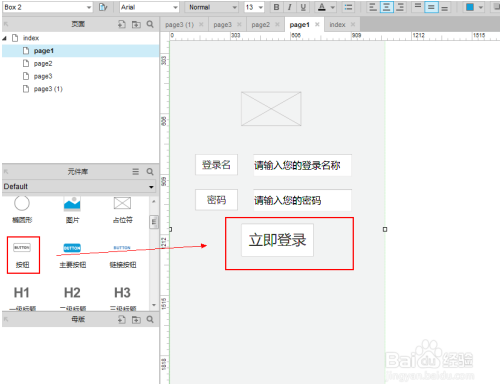Select the link button widget
Image resolution: width=500 pixels, height=384 pixels.
(x=122, y=255)
